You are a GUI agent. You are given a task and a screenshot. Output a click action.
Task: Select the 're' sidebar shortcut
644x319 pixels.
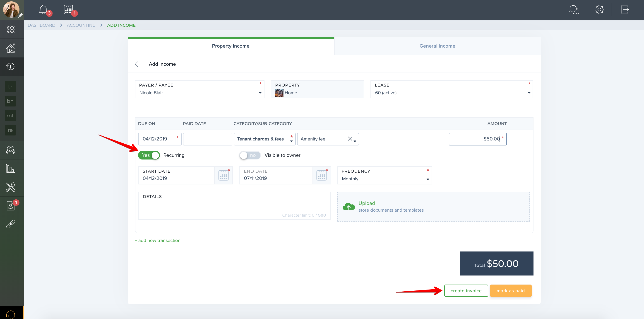(x=10, y=130)
